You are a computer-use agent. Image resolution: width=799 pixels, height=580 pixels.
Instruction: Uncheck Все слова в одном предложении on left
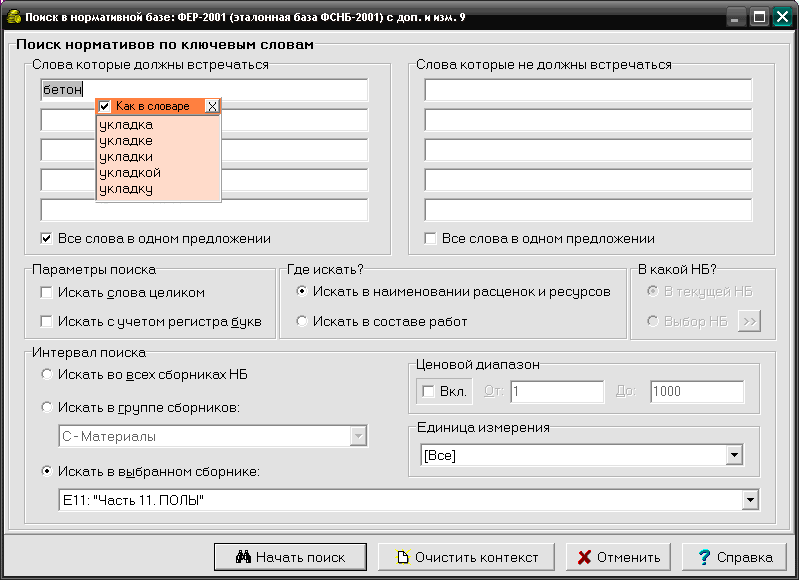46,239
